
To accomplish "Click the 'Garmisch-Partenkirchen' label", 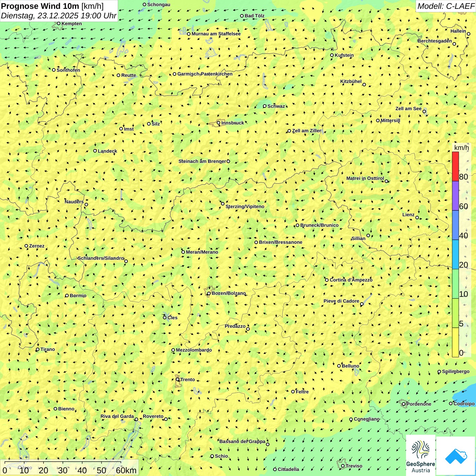I will tap(205, 74).
